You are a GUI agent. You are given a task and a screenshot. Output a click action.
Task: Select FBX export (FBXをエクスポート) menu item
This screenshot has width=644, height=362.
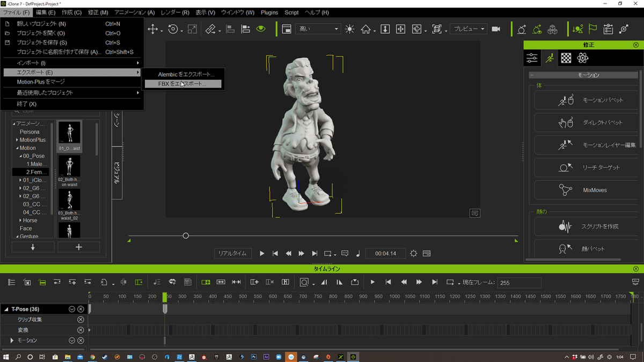point(182,84)
